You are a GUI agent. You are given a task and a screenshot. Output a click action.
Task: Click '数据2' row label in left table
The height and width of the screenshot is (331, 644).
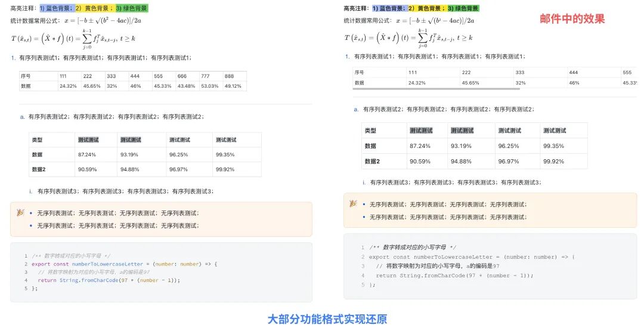52,169
